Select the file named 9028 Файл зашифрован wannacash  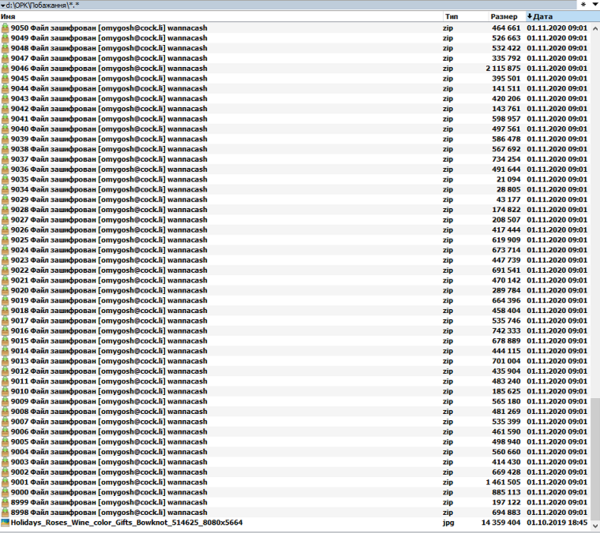click(x=109, y=210)
